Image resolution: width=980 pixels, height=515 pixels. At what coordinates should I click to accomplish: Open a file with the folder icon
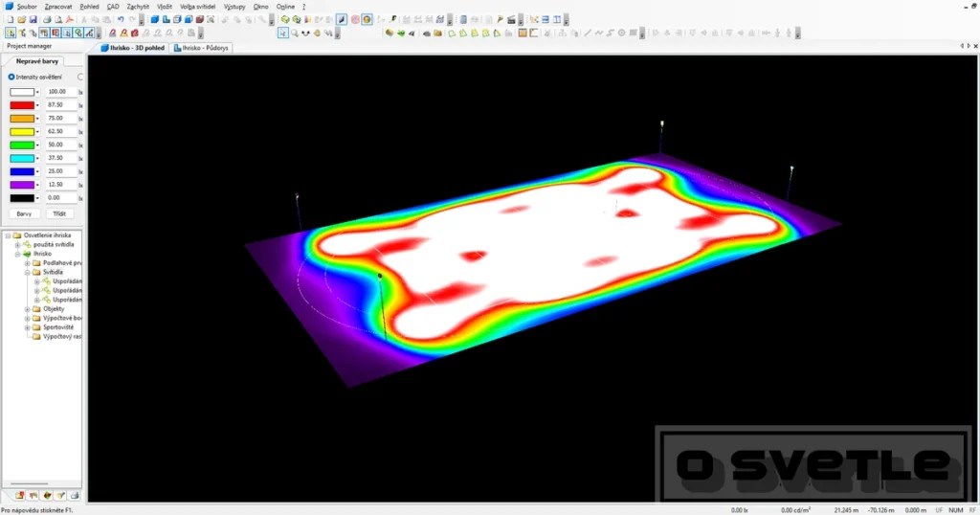click(x=21, y=19)
